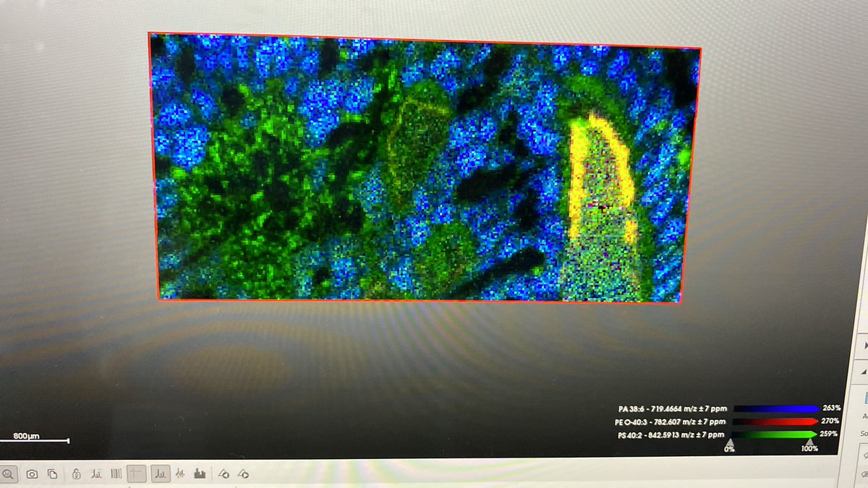Adjust the blue PA 38:6 intensity bar
This screenshot has width=868, height=488.
(777, 408)
